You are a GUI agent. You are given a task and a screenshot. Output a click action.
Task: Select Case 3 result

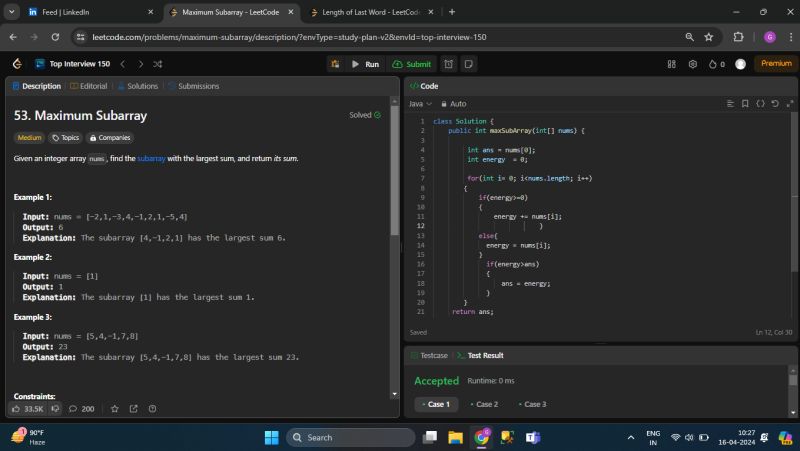click(532, 404)
